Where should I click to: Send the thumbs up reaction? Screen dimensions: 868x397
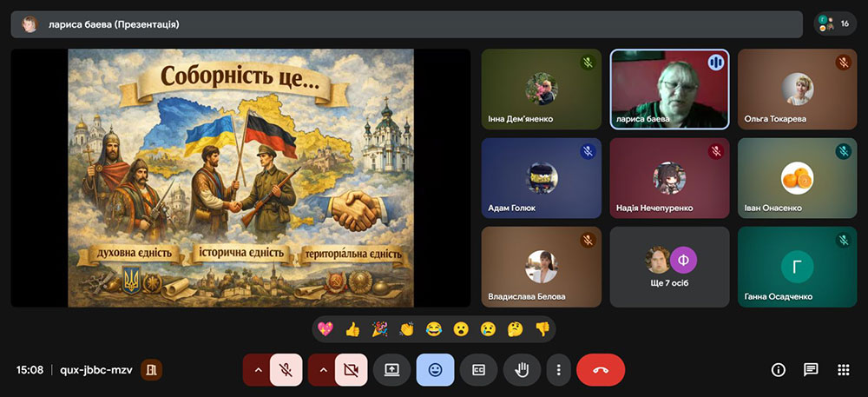(352, 329)
